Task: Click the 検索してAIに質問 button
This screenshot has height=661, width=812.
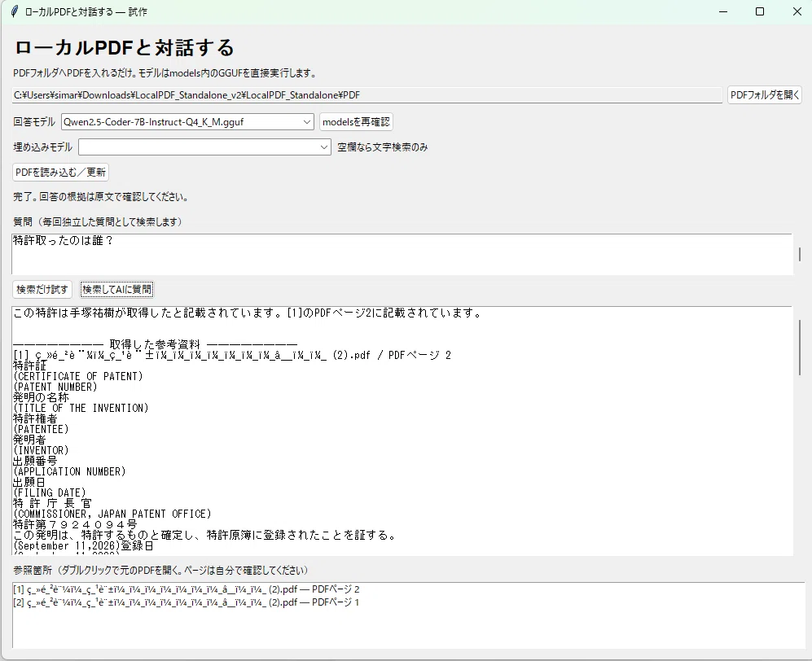Action: tap(116, 289)
